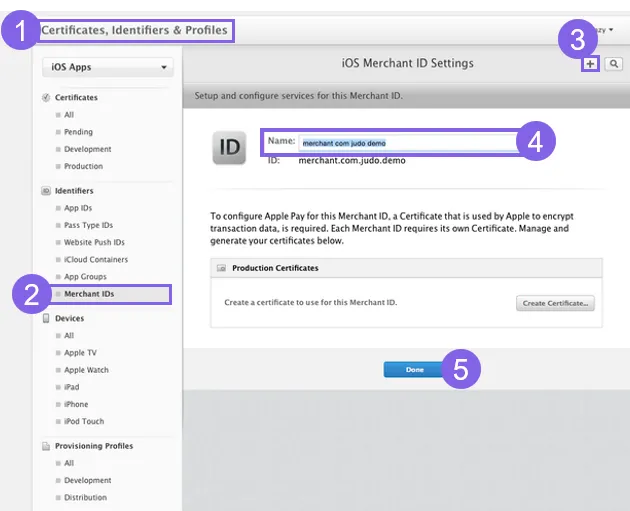Open the iOS Apps dropdown
Image resolution: width=630 pixels, height=511 pixels.
click(108, 67)
